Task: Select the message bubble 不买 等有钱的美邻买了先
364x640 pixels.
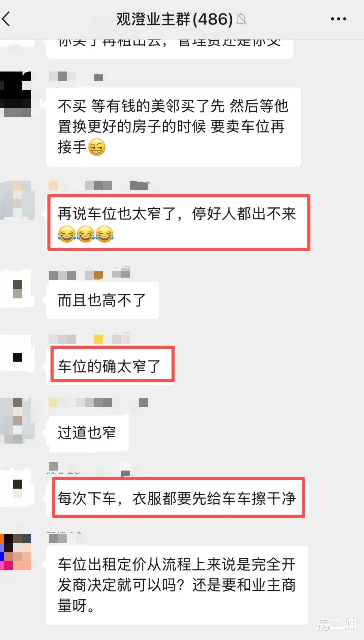Action: [173, 127]
